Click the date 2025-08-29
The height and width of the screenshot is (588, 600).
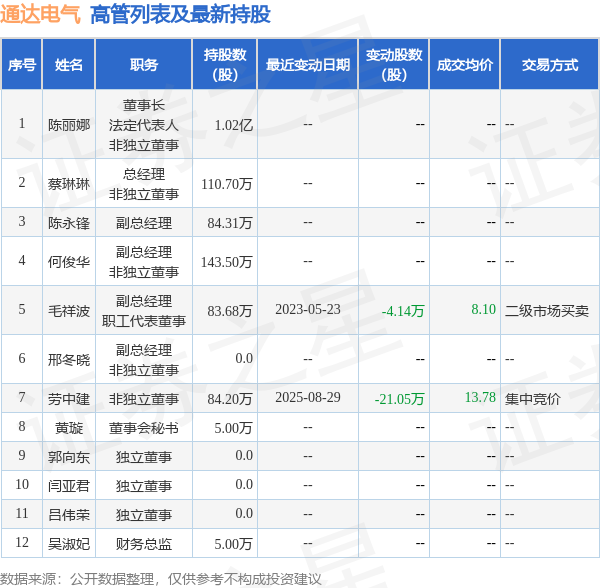coord(308,397)
